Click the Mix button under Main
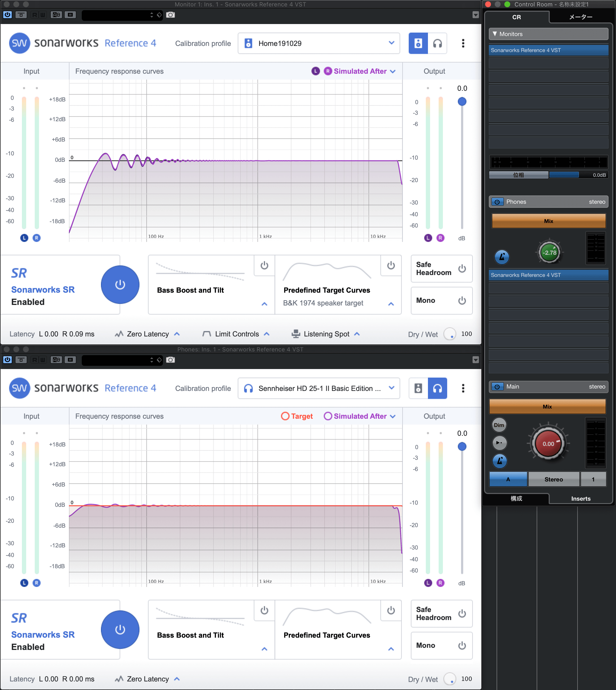The width and height of the screenshot is (616, 690). tap(547, 406)
